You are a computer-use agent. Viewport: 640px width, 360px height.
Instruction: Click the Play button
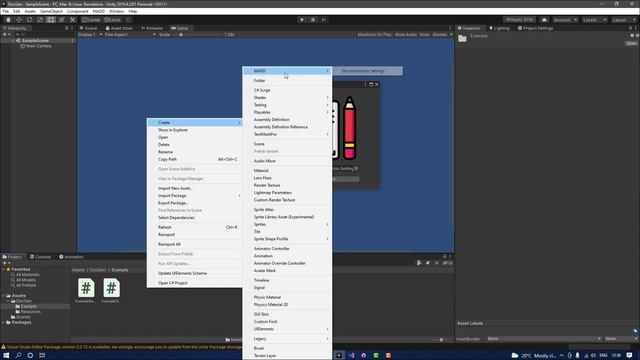[x=302, y=20]
